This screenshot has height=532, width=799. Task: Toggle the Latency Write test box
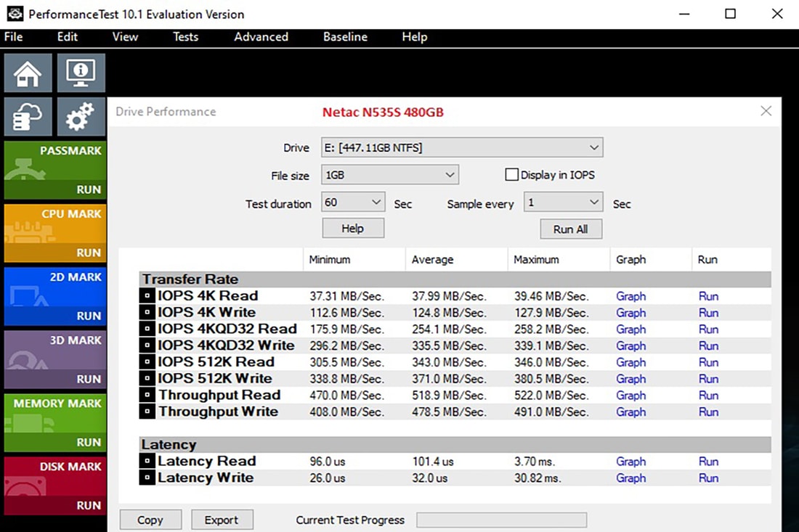coord(147,478)
